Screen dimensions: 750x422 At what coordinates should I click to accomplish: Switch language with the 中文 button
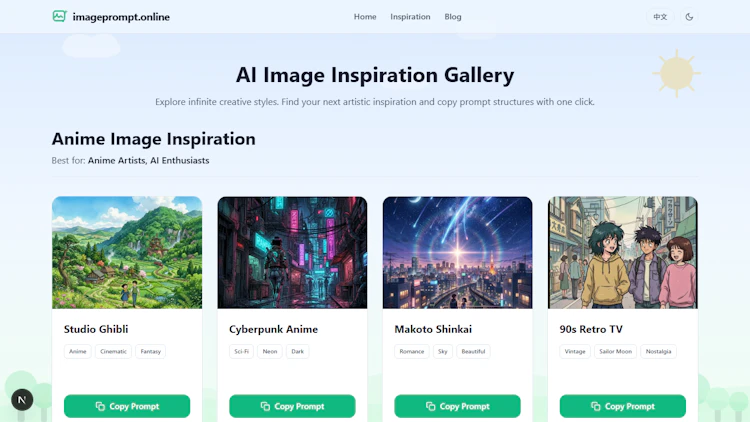(660, 17)
